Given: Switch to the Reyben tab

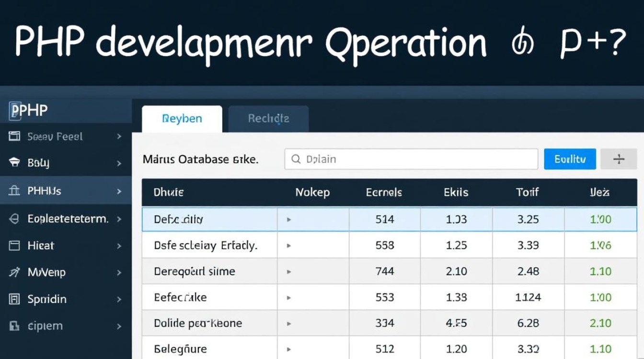Looking at the screenshot, I should pyautogui.click(x=182, y=119).
